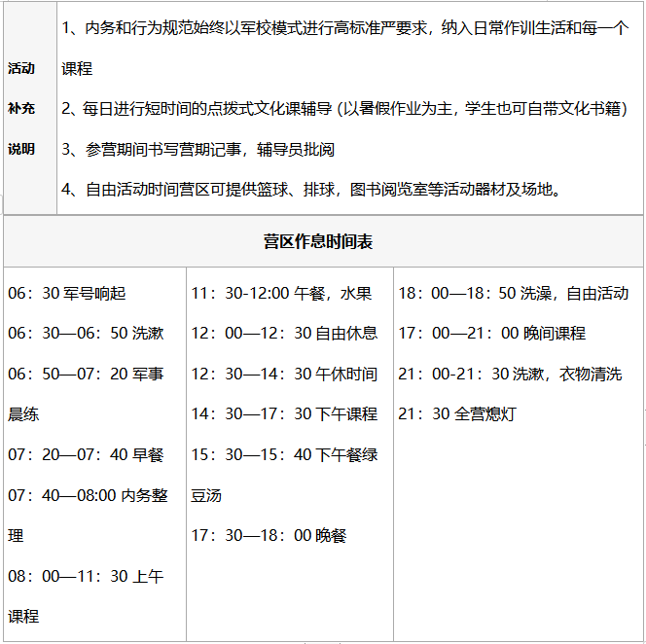This screenshot has width=646, height=644.
Task: Select the 15：30—15：40 下午餐绿 entry
Action: [x=284, y=455]
